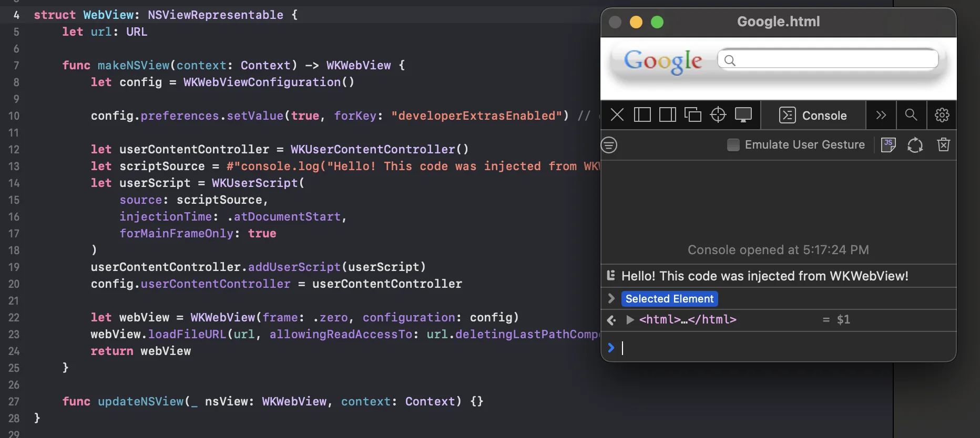This screenshot has width=980, height=438.
Task: Click line number 22 in the gutter
Action: pyautogui.click(x=14, y=318)
